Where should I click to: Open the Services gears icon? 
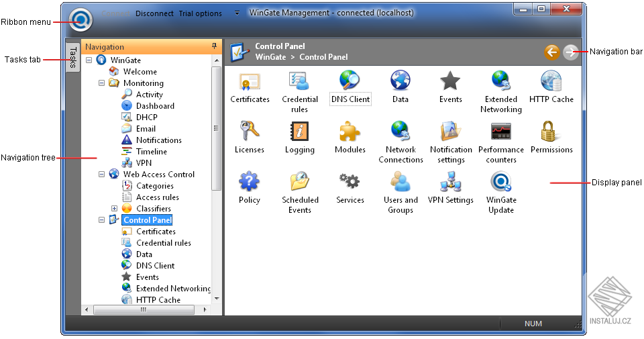tap(350, 181)
